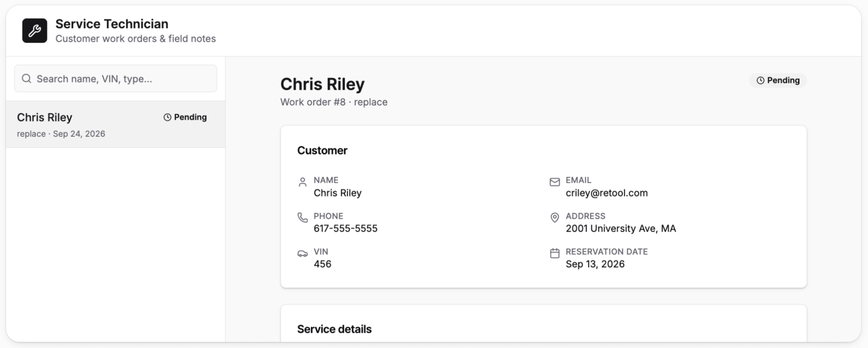
Task: Click the 2001 University Ave, MA address
Action: point(621,228)
